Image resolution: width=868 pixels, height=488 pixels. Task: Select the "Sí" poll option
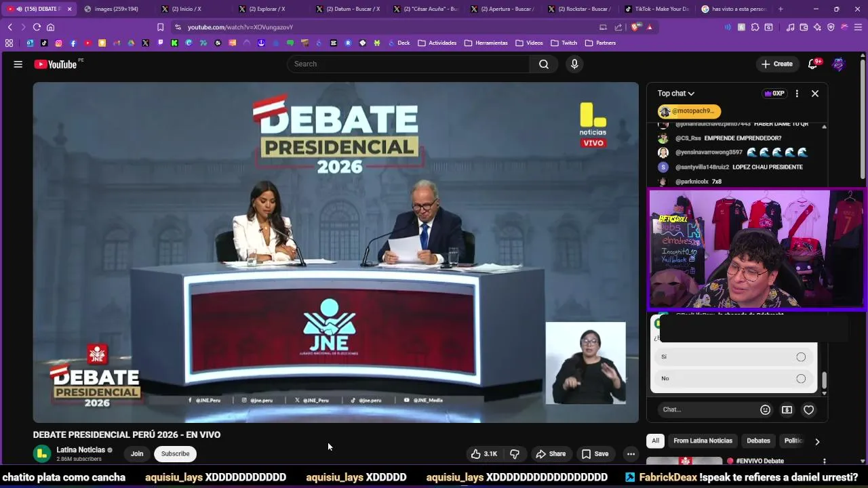click(x=734, y=357)
